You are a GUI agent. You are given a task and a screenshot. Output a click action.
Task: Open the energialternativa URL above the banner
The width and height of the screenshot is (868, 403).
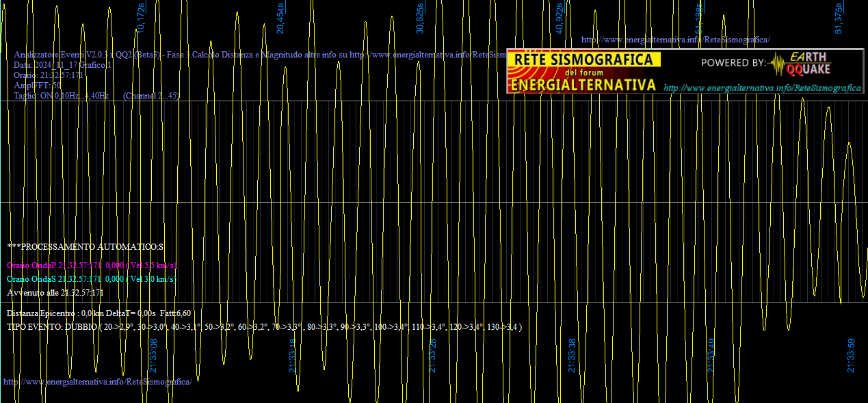pos(675,40)
